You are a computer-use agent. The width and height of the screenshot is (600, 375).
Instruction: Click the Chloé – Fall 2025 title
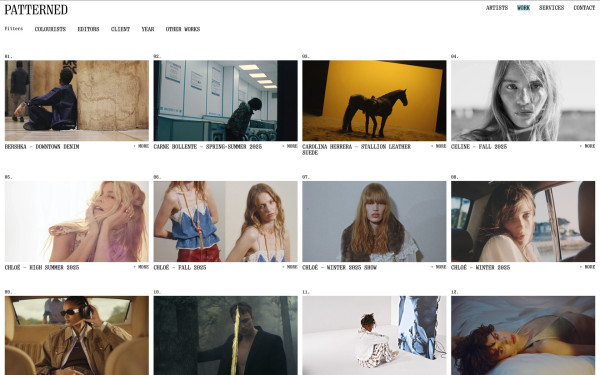(180, 267)
